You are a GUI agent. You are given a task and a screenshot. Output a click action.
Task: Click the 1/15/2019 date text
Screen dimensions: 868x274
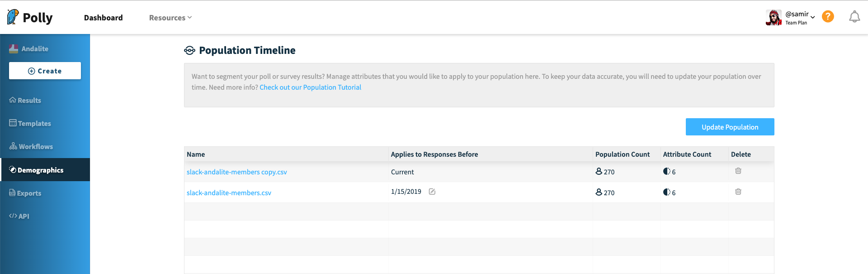[406, 192]
